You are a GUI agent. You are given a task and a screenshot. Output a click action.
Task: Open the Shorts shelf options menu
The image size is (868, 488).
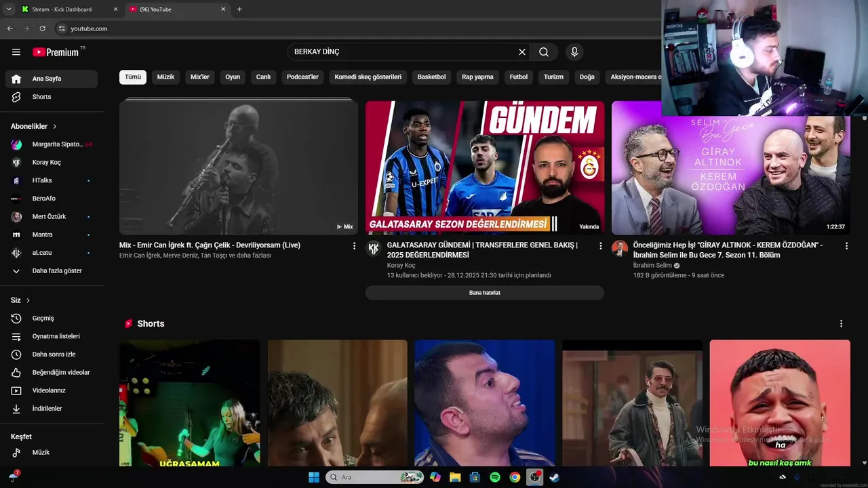pyautogui.click(x=841, y=324)
